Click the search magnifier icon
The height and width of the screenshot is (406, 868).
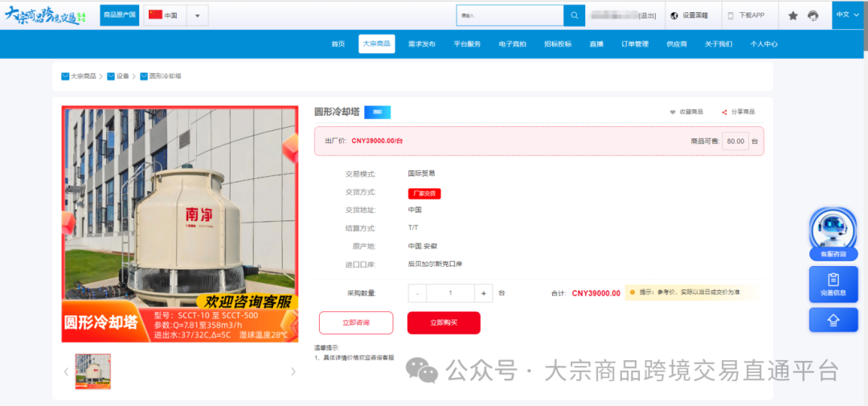click(x=574, y=15)
